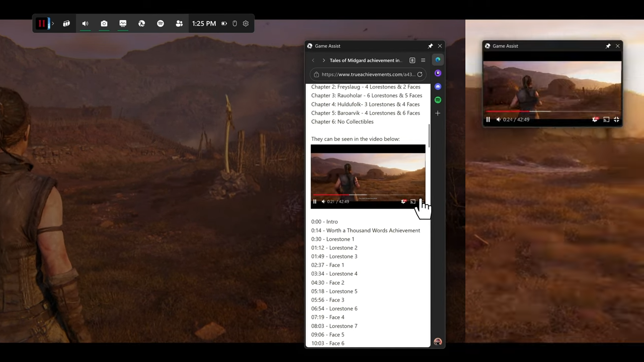Select the Tales of Midgard achievement tab title

(366, 60)
